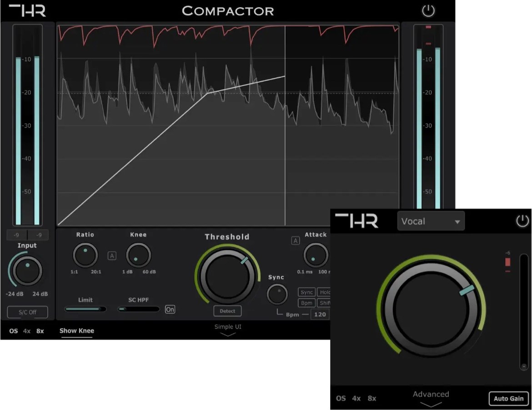Click the Compactor title text
This screenshot has width=532, height=410.
(228, 11)
